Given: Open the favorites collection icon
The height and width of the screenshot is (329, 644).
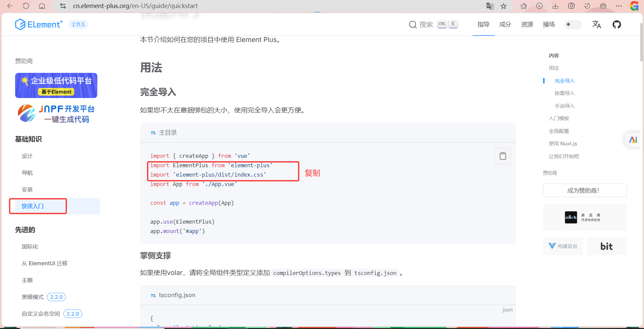Looking at the screenshot, I should click(524, 6).
